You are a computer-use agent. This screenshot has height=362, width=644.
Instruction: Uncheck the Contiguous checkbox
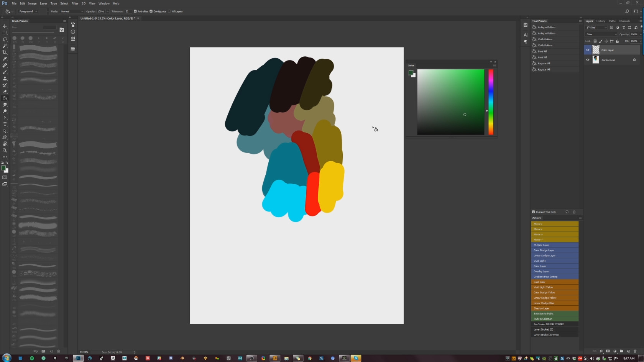pyautogui.click(x=151, y=11)
